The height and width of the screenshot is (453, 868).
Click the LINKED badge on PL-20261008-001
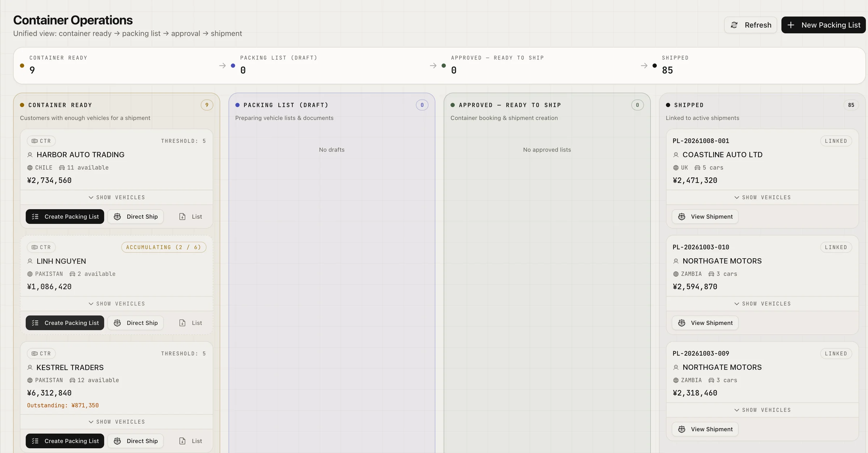pos(836,141)
